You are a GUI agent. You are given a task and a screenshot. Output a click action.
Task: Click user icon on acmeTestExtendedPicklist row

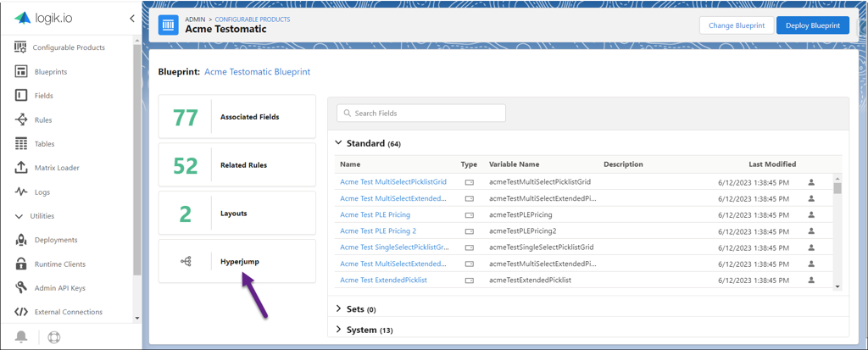coord(811,280)
